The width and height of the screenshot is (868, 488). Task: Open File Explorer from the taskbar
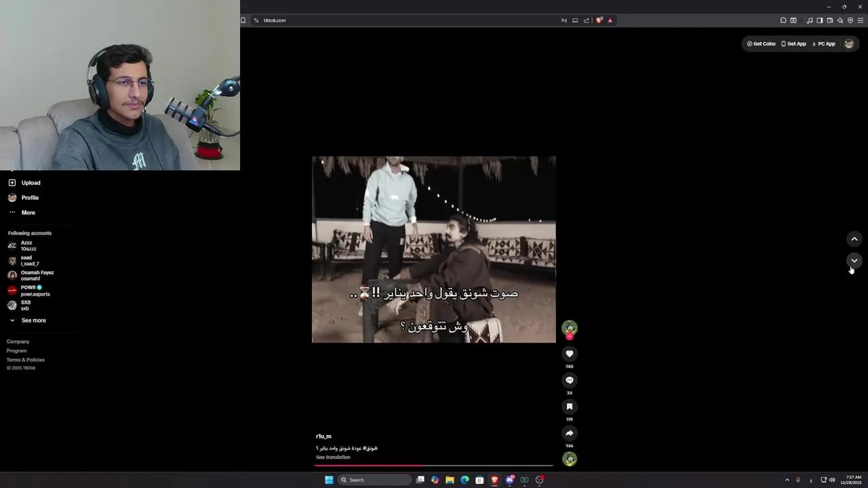click(450, 480)
